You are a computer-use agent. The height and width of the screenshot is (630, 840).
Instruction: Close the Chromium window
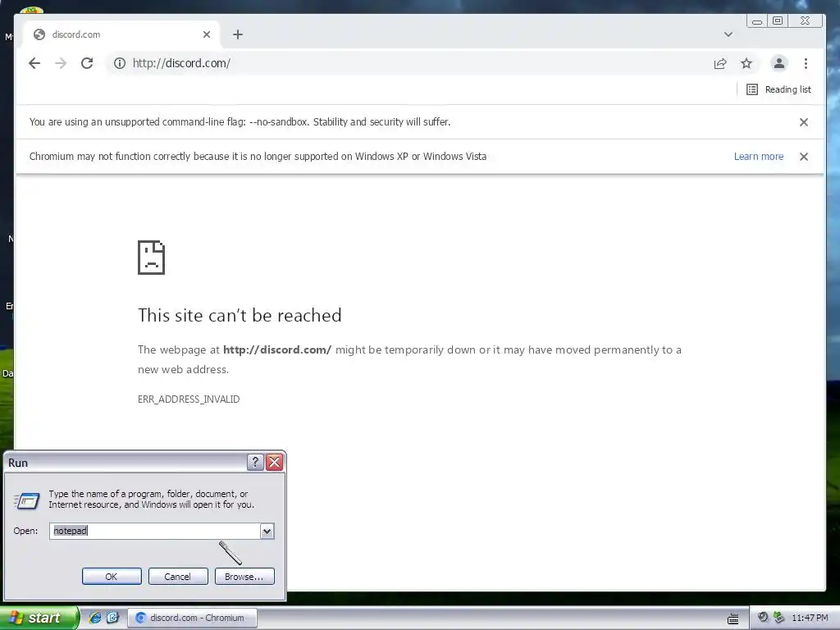[806, 21]
